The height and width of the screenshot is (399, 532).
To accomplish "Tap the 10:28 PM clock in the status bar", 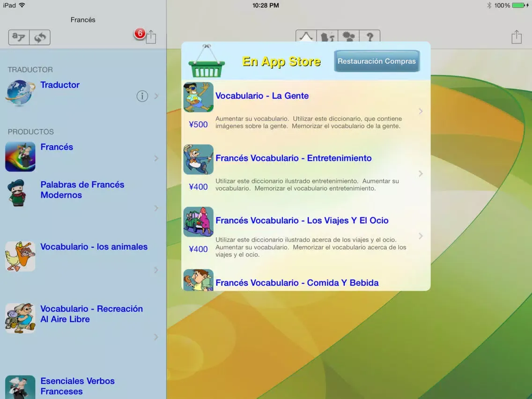I will coord(266,6).
